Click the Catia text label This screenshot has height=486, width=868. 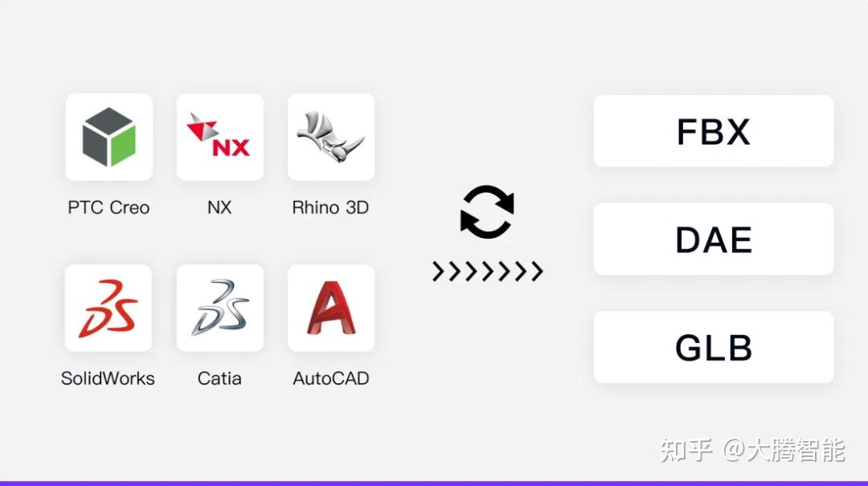(219, 378)
